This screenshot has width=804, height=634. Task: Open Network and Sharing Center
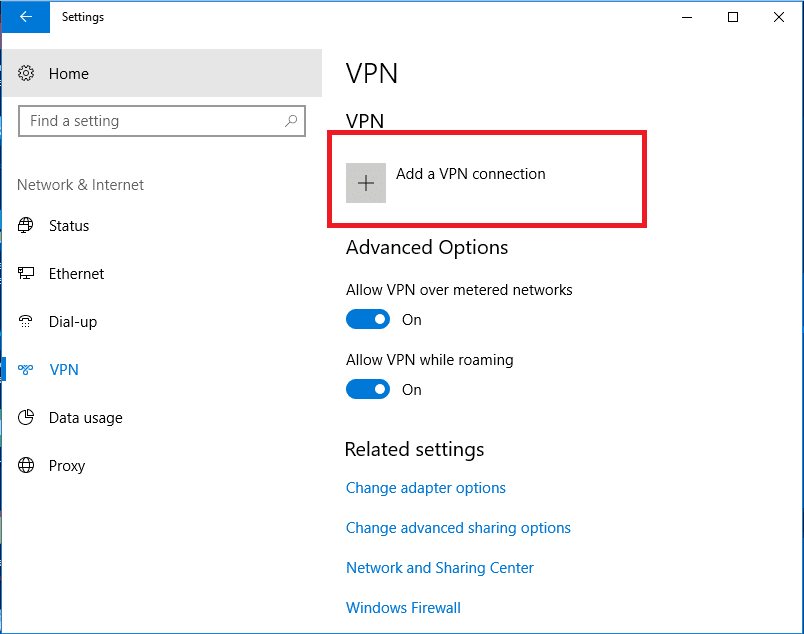coord(440,568)
